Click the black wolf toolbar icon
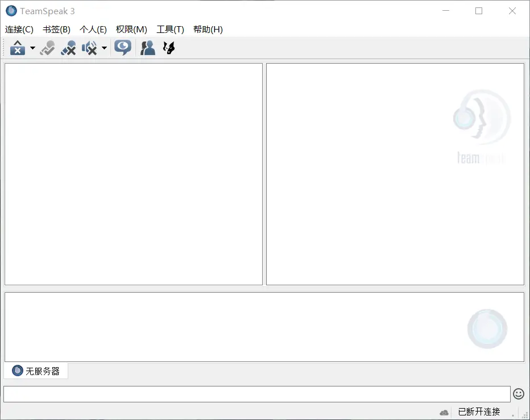The width and height of the screenshot is (530, 420). pyautogui.click(x=169, y=48)
